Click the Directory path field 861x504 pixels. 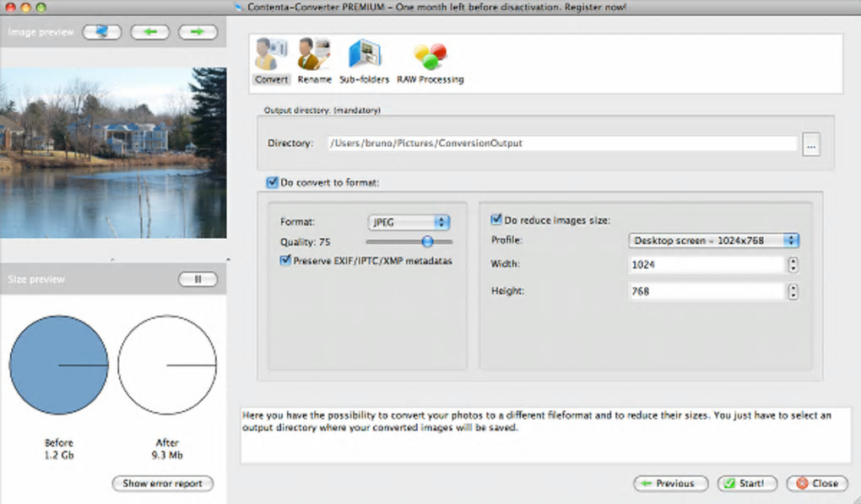point(562,144)
